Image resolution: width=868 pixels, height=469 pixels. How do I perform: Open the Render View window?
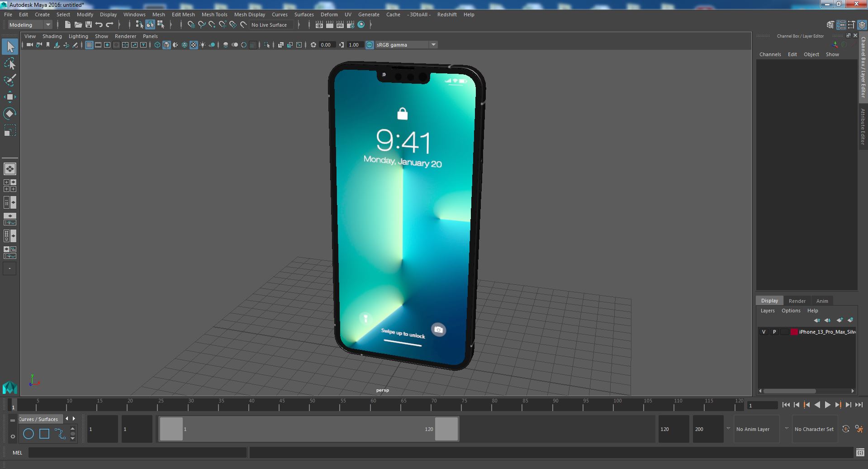tap(319, 25)
